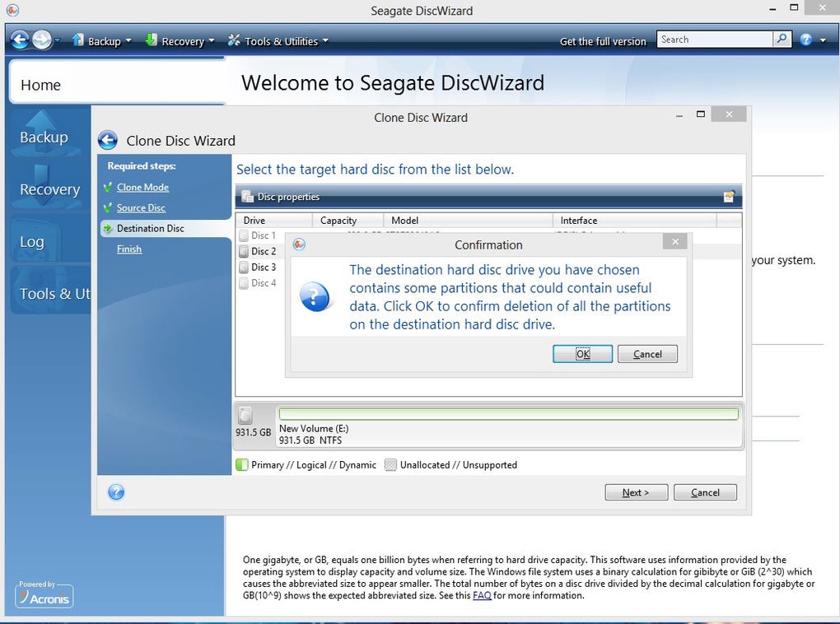Click the back navigation arrow icon
Viewport: 840px width, 624px height.
pyautogui.click(x=18, y=39)
